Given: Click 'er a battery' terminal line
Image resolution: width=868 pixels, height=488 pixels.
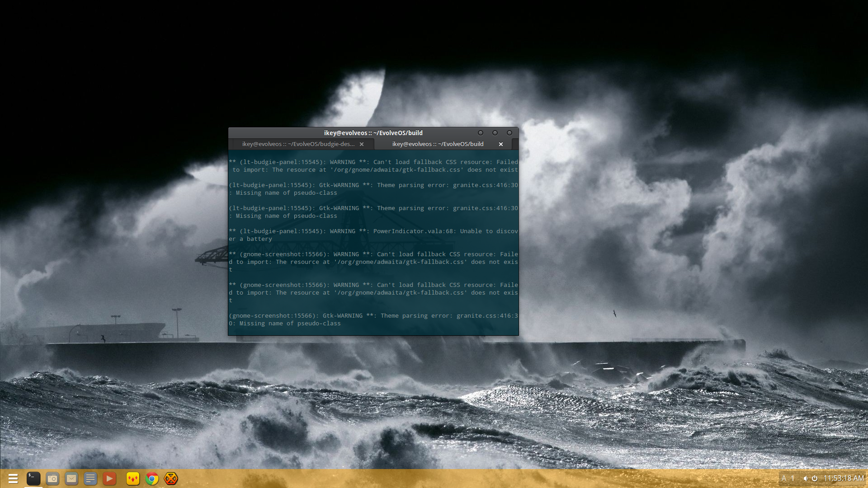Looking at the screenshot, I should [250, 239].
